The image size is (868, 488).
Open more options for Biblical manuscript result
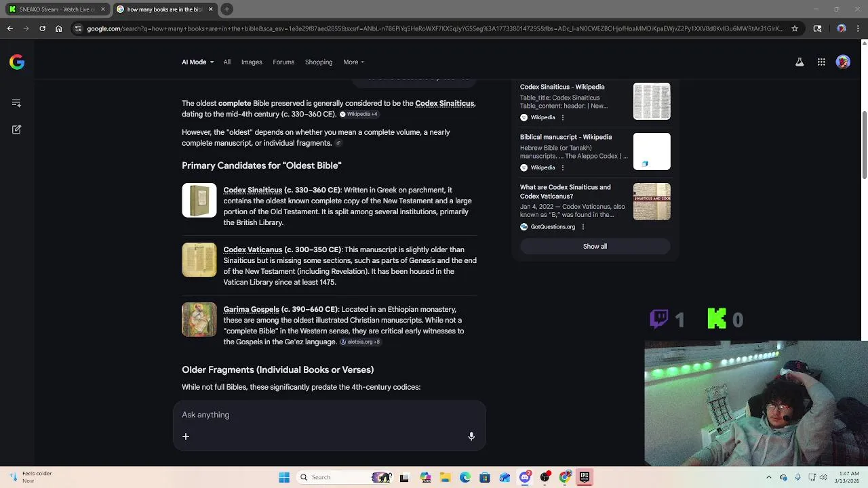coord(562,167)
